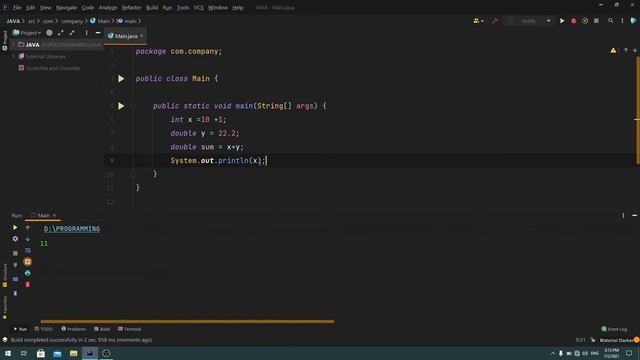Open the Refactor menu
Image resolution: width=640 pixels, height=360 pixels.
pos(131,7)
